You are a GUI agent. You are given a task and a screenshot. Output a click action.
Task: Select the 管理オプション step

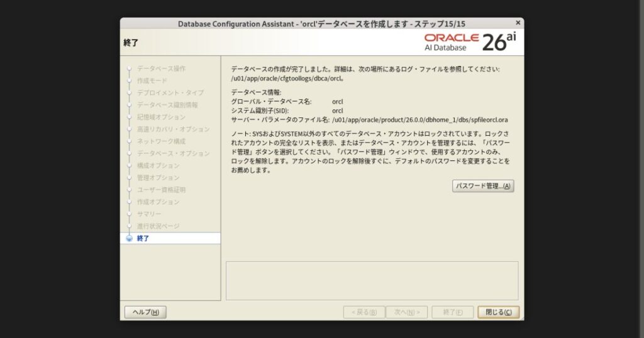pos(158,178)
